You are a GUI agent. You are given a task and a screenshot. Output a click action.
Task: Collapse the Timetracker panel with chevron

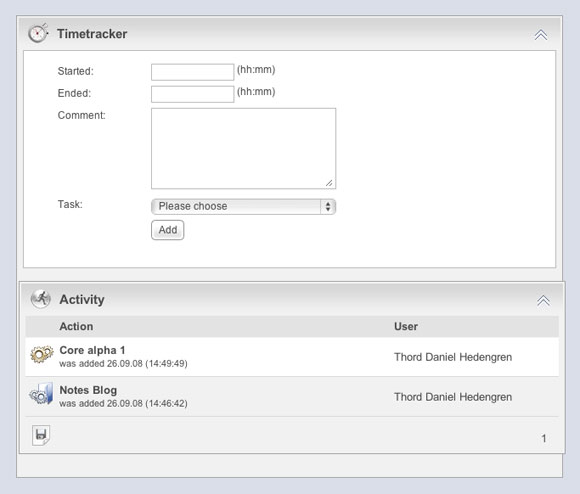tap(540, 35)
